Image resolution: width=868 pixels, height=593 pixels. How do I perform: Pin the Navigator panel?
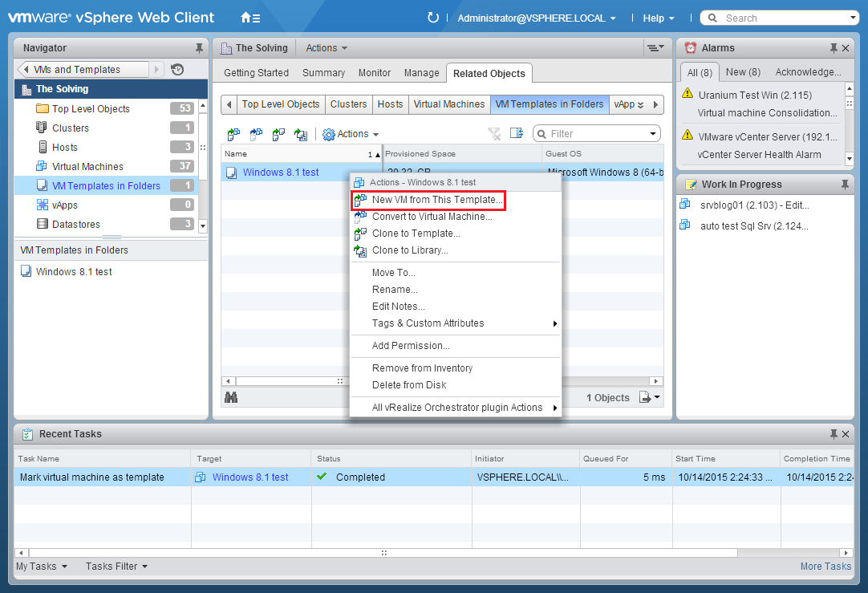point(199,48)
